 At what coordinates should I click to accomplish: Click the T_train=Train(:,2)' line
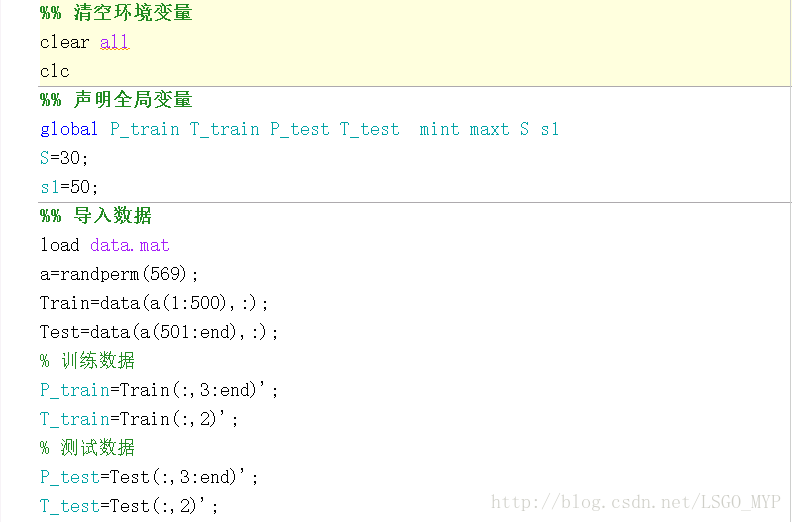click(139, 419)
